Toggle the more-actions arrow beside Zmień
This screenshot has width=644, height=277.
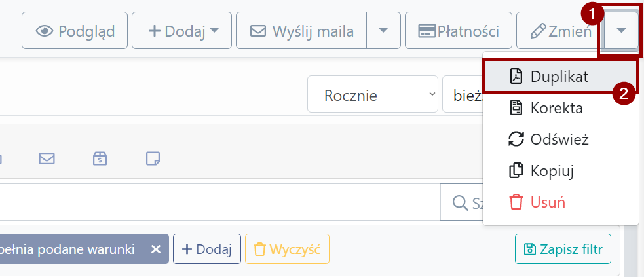(x=622, y=31)
